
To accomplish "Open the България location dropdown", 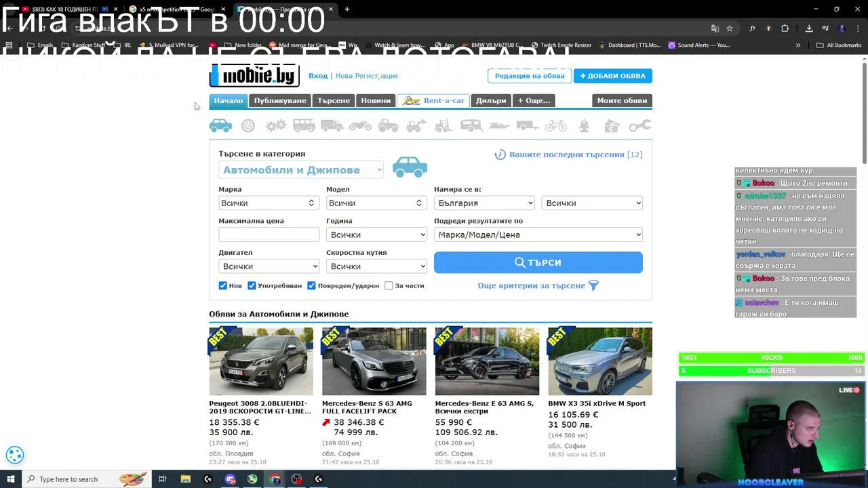I will click(484, 203).
